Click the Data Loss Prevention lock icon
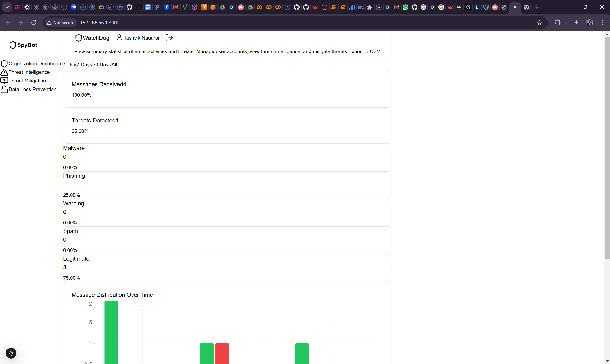 point(4,89)
